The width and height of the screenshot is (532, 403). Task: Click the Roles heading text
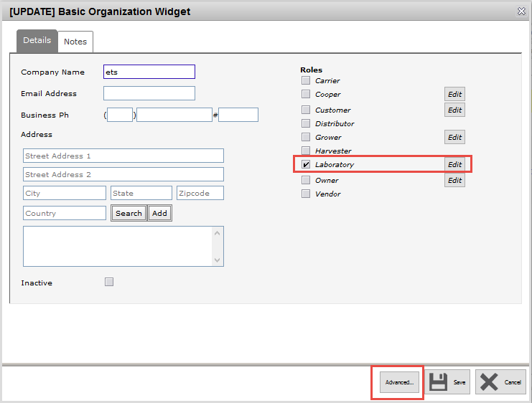pyautogui.click(x=311, y=70)
